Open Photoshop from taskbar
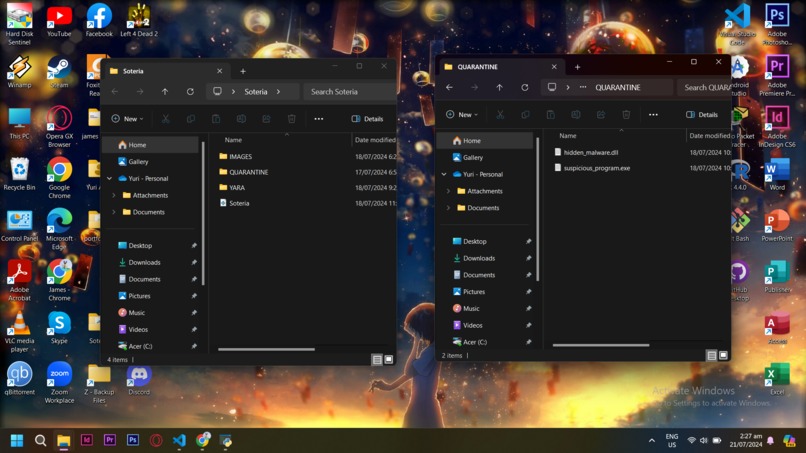 click(x=133, y=440)
